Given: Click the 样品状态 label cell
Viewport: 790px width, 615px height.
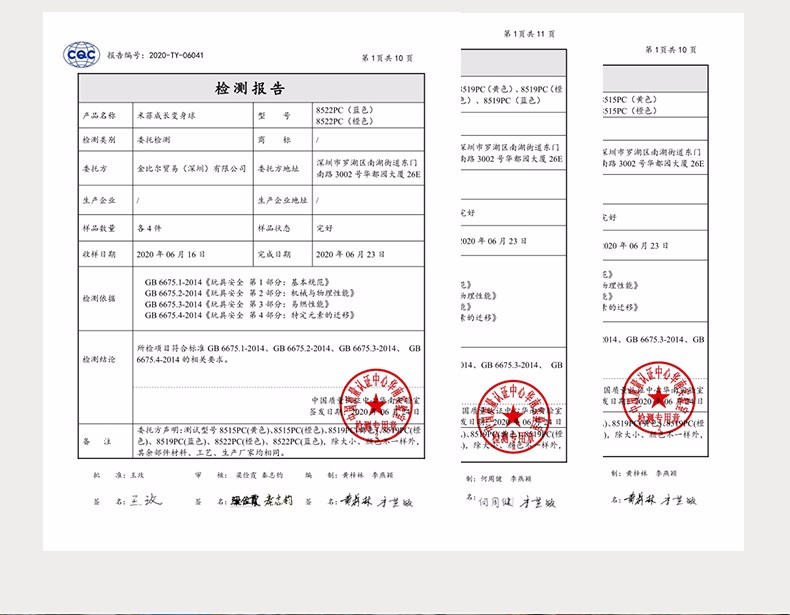Looking at the screenshot, I should pyautogui.click(x=282, y=228).
